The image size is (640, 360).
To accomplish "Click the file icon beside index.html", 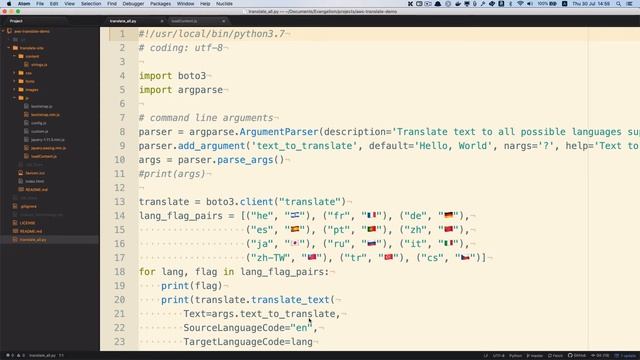I will click(21, 181).
